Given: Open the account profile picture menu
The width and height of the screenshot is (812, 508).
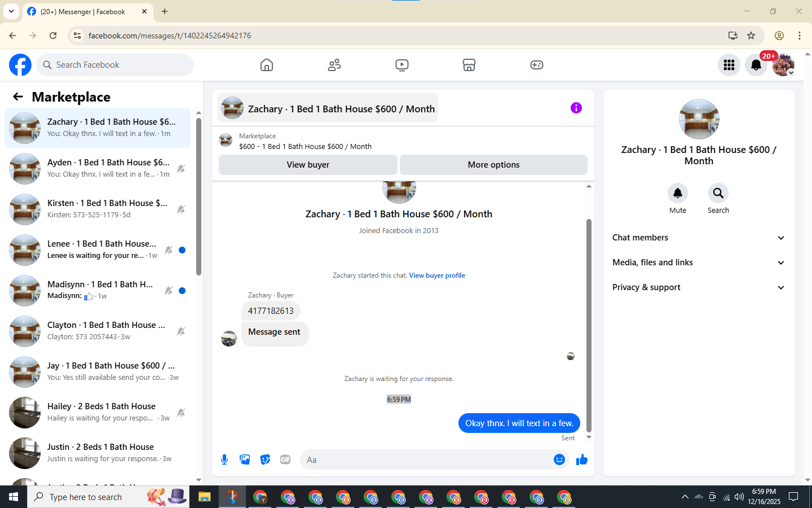Looking at the screenshot, I should click(x=783, y=65).
